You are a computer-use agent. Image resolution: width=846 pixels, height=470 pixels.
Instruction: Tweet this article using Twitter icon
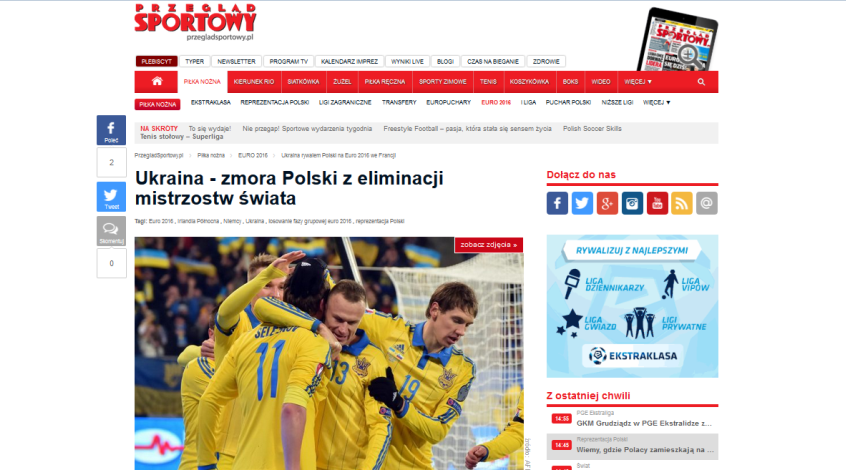(111, 196)
